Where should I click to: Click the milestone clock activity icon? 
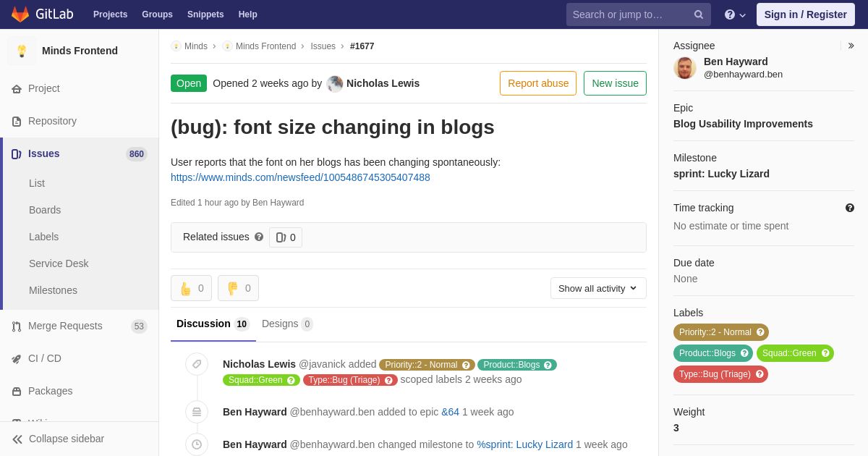point(197,444)
